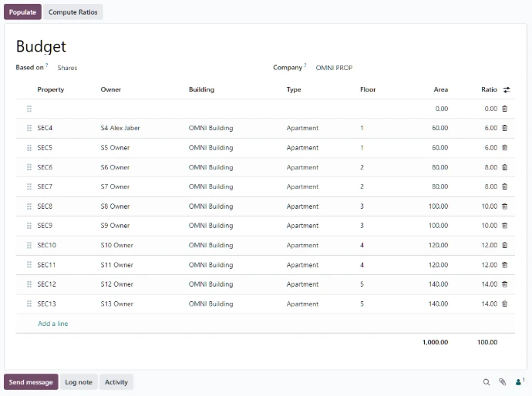Click the Compute Ratios button
The image size is (532, 396).
tap(73, 12)
